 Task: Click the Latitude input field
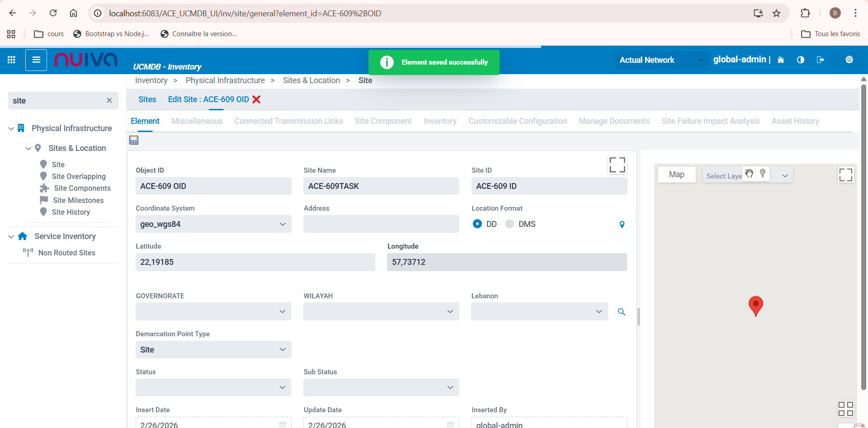point(255,262)
